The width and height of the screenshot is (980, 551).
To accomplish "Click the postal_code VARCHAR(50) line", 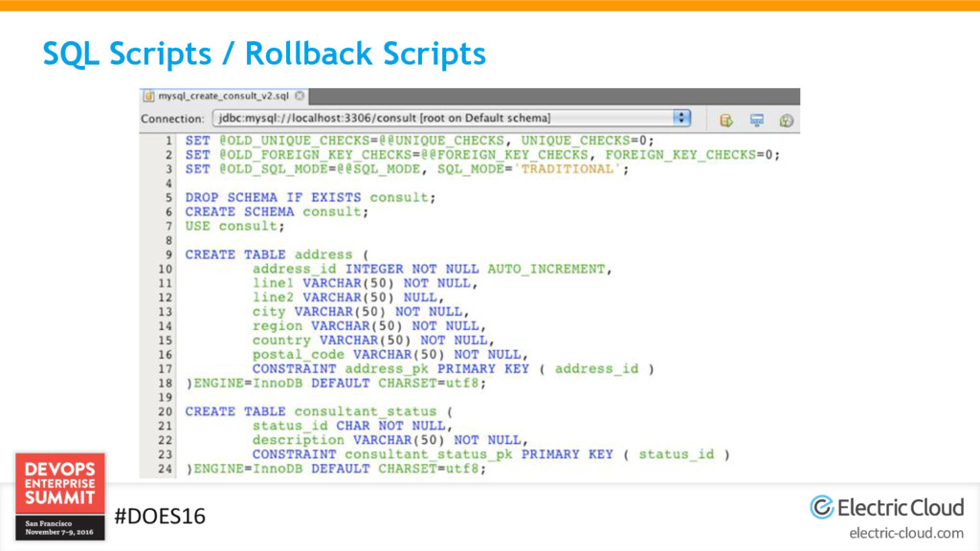I will [x=390, y=355].
